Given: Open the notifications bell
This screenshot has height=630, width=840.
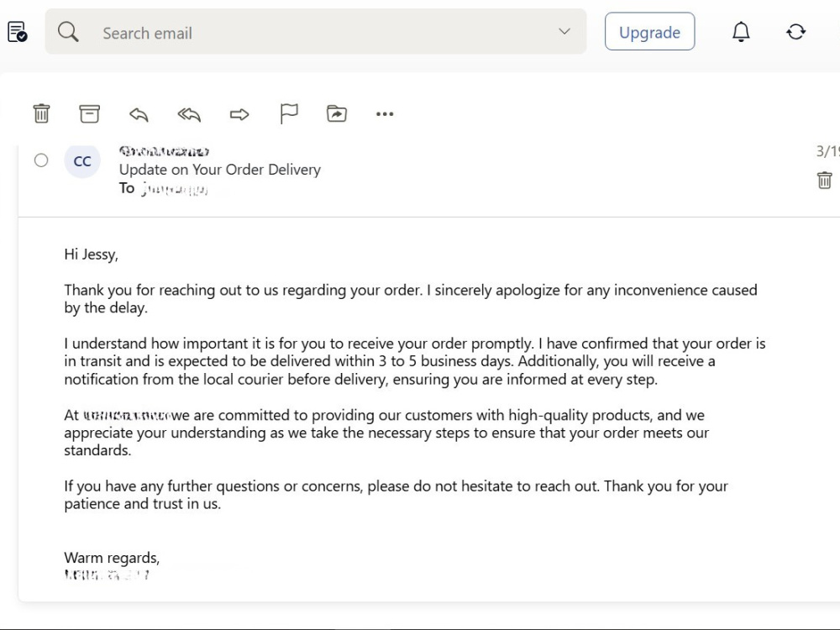Looking at the screenshot, I should point(741,32).
